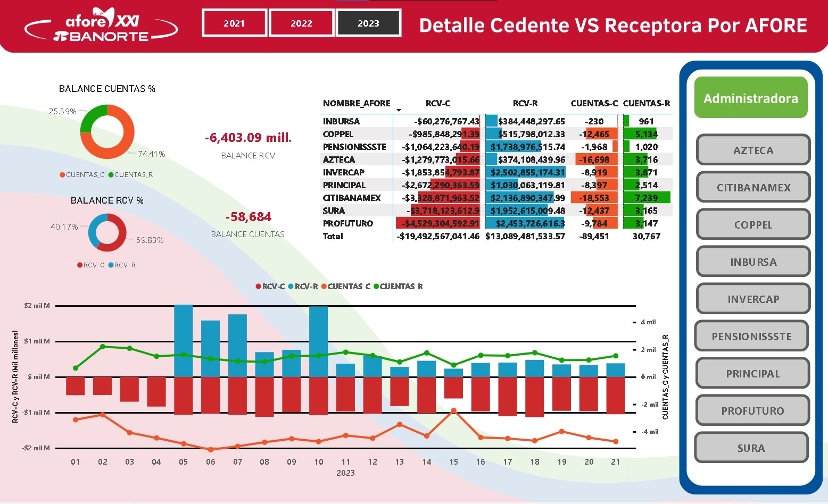Image resolution: width=828 pixels, height=504 pixels.
Task: Click the orange segment of Balance Cuentas donut
Action: coord(120,146)
